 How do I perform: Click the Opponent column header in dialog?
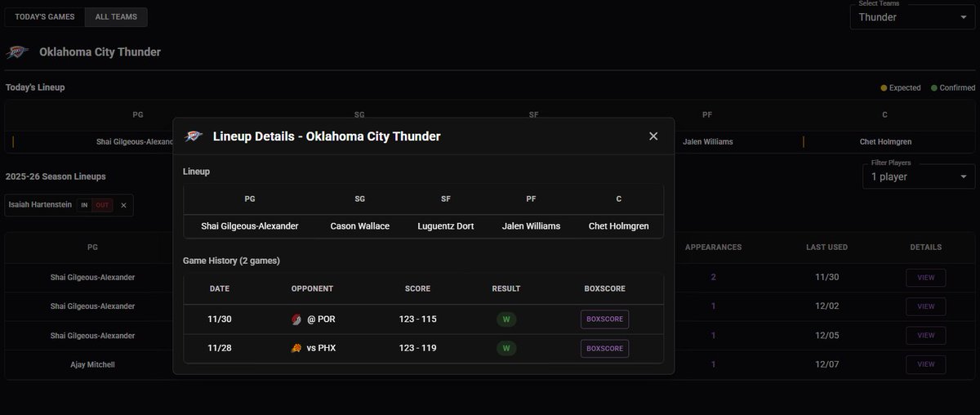click(x=312, y=288)
